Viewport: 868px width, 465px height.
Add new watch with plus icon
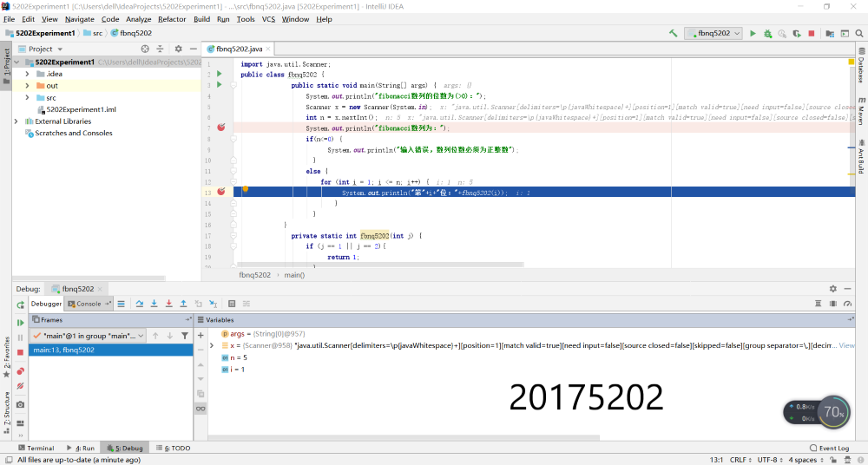click(x=201, y=335)
